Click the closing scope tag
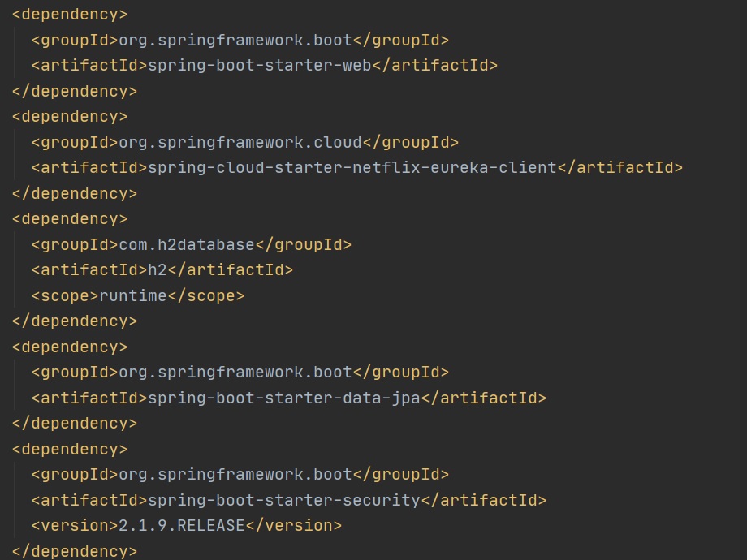Image resolution: width=747 pixels, height=560 pixels. pyautogui.click(x=206, y=295)
